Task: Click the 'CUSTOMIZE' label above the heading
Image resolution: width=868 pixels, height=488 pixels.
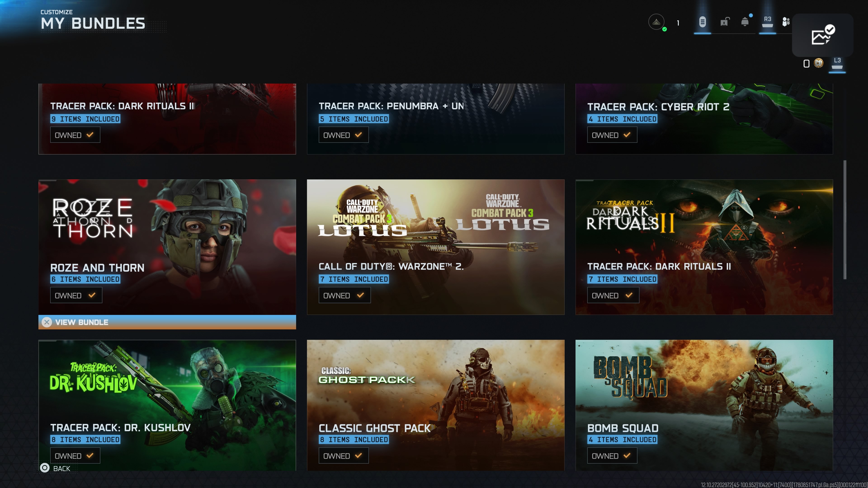Action: coord(57,12)
